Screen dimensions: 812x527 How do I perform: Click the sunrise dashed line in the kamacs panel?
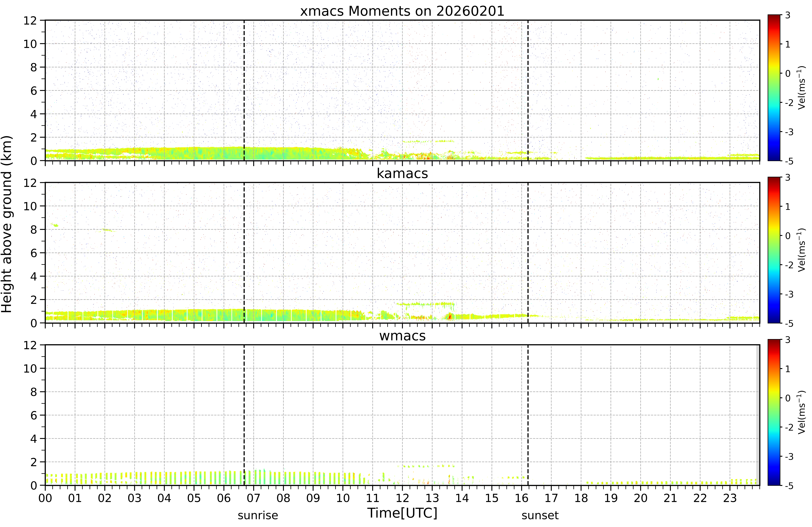pos(244,253)
